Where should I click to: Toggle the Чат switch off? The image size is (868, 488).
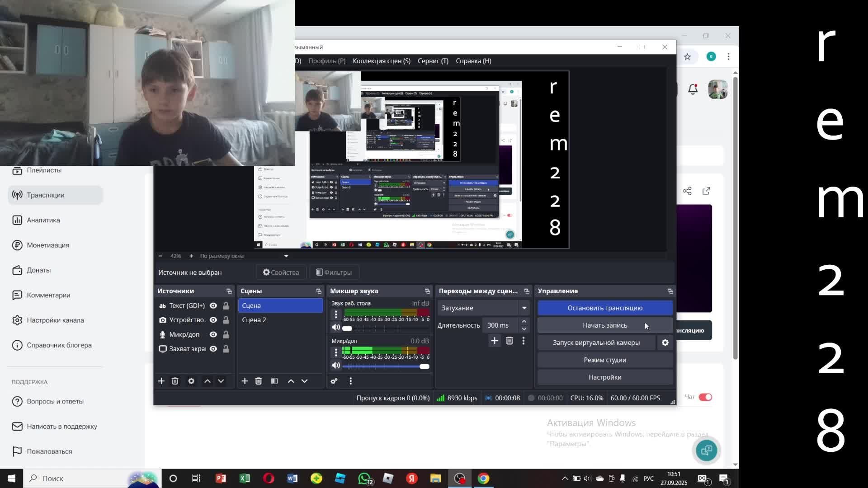tap(705, 397)
